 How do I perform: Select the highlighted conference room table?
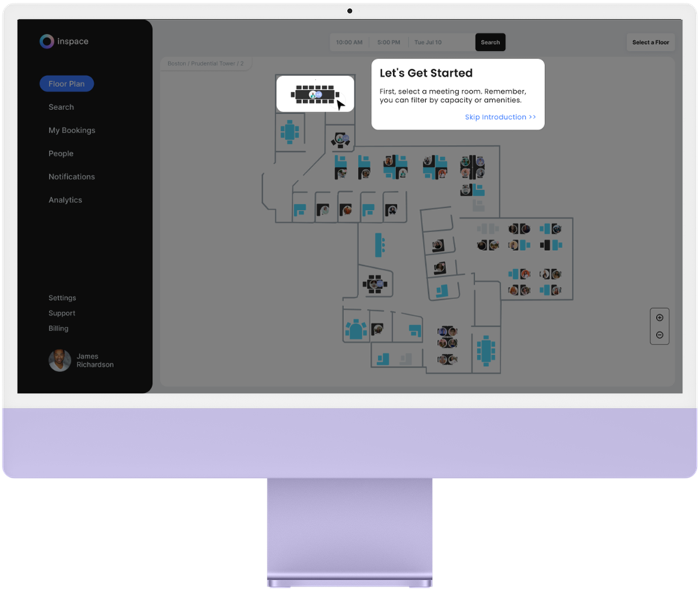(315, 95)
